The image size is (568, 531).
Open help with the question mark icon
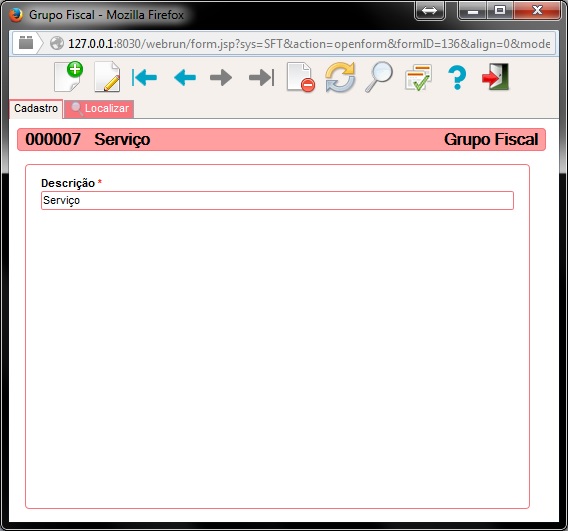tap(457, 77)
